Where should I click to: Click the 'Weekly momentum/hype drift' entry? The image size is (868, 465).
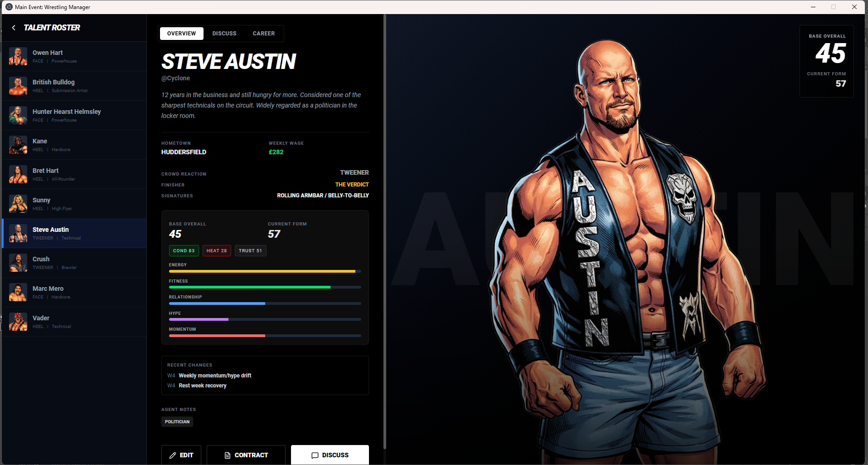pyautogui.click(x=215, y=376)
